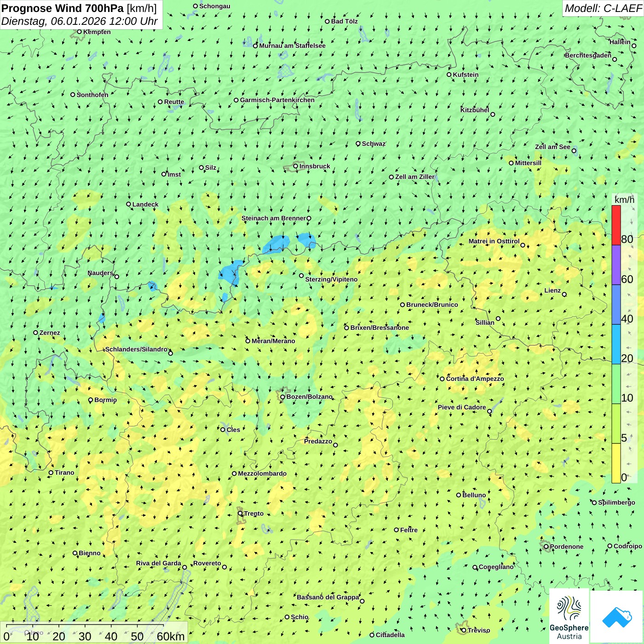Click the 'Pieve di Cadore' label
Viewport: 644px width, 644px height.
461,407
